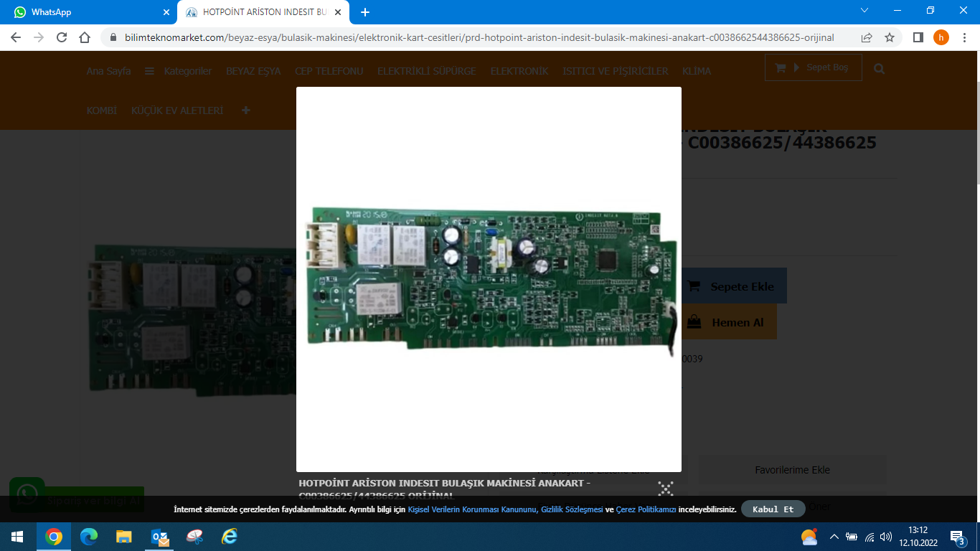This screenshot has width=980, height=551.
Task: Open the browser home page
Action: coord(85,37)
